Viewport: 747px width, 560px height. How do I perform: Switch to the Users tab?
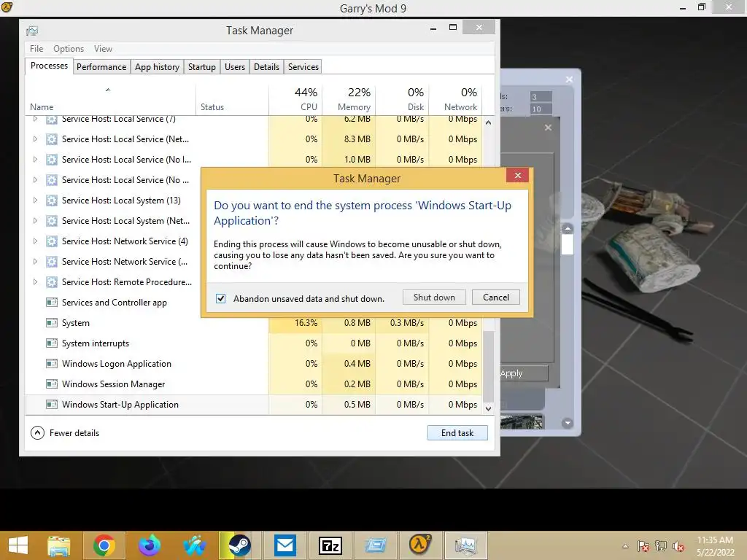235,66
